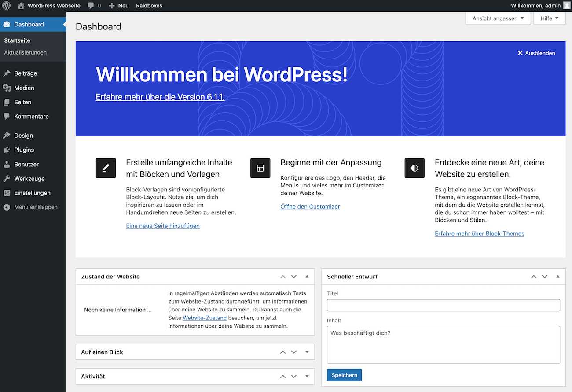Expand the Aktivität panel
This screenshot has height=392, width=572.
307,376
